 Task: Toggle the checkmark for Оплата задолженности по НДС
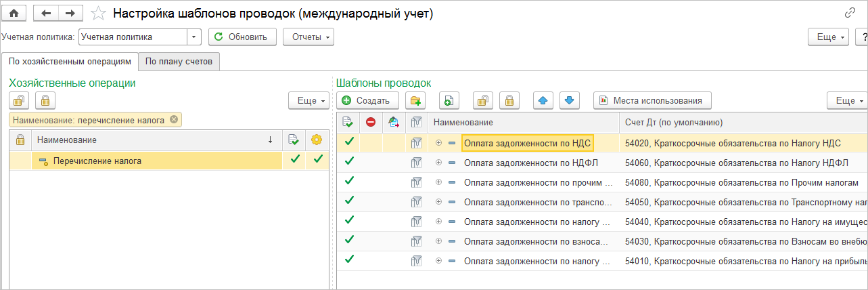[x=349, y=142]
